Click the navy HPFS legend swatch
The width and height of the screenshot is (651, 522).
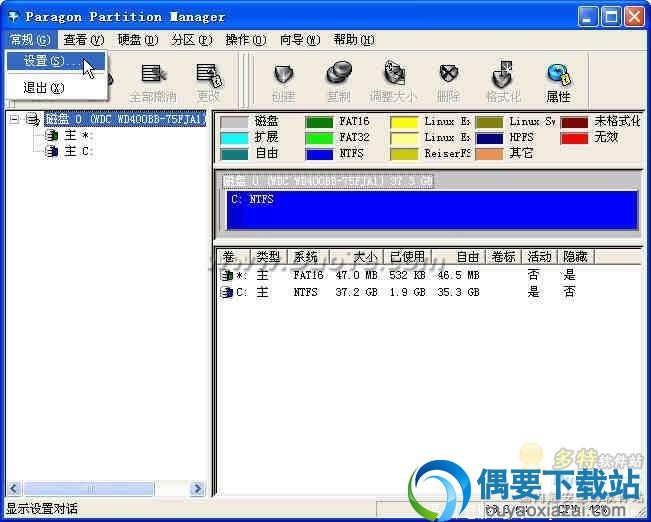[x=489, y=138]
